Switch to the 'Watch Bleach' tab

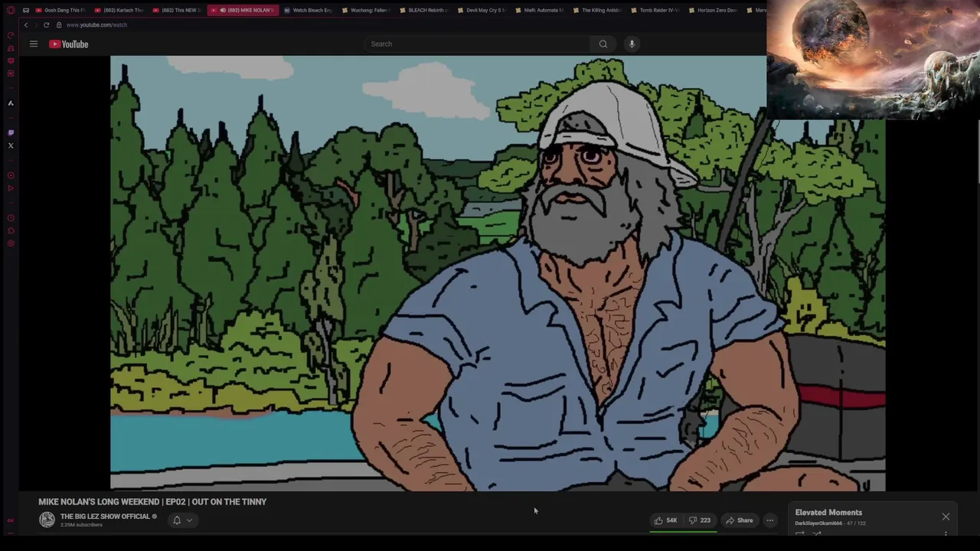(x=307, y=10)
